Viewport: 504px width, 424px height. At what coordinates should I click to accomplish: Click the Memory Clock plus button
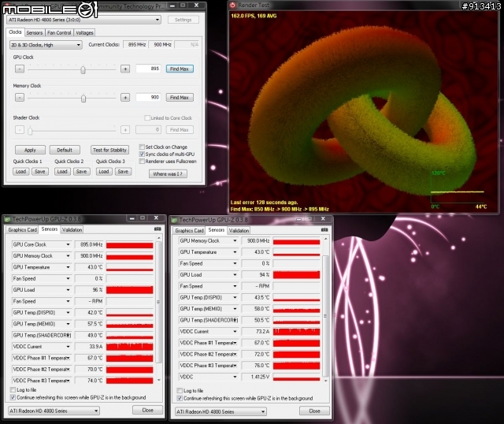point(125,98)
